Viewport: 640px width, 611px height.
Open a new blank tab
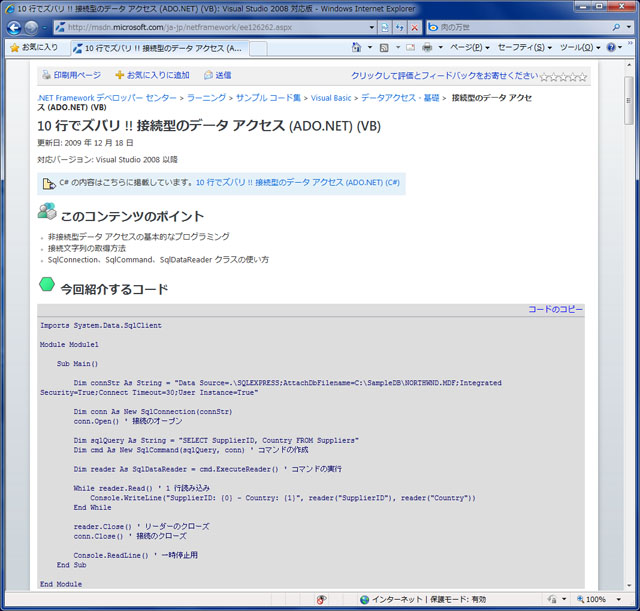click(258, 49)
